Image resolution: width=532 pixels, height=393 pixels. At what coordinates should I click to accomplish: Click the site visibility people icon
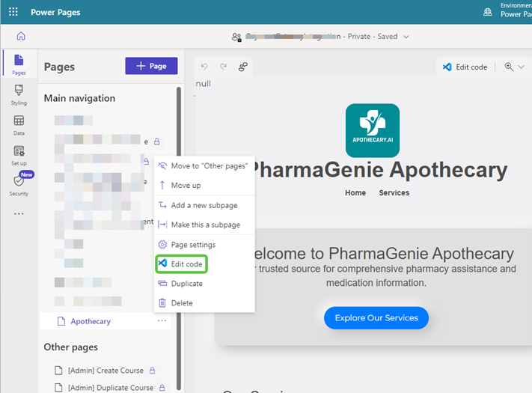(x=236, y=37)
